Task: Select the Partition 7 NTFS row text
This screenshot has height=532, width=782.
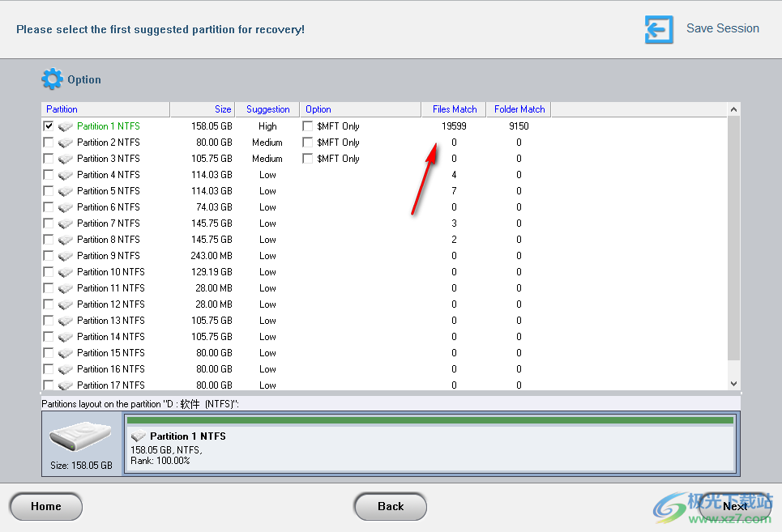Action: click(x=109, y=223)
